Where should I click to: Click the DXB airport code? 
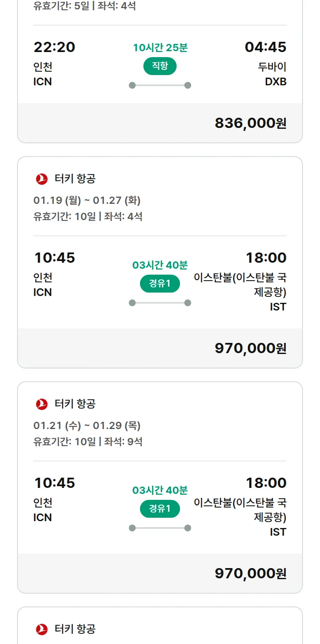pos(276,82)
